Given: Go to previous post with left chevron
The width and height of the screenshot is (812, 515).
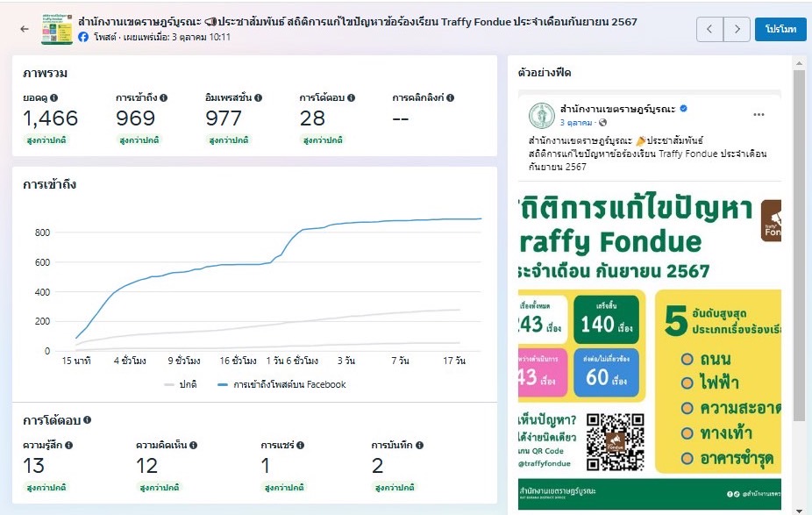Looking at the screenshot, I should click(709, 29).
